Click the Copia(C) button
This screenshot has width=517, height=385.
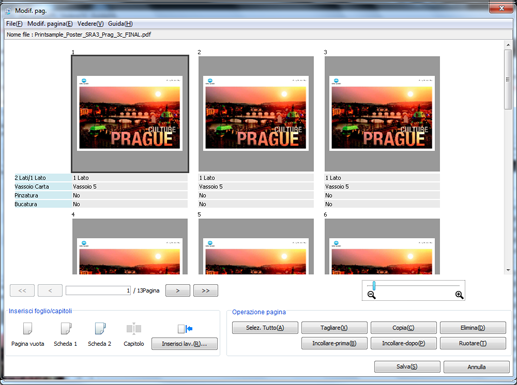(x=403, y=328)
